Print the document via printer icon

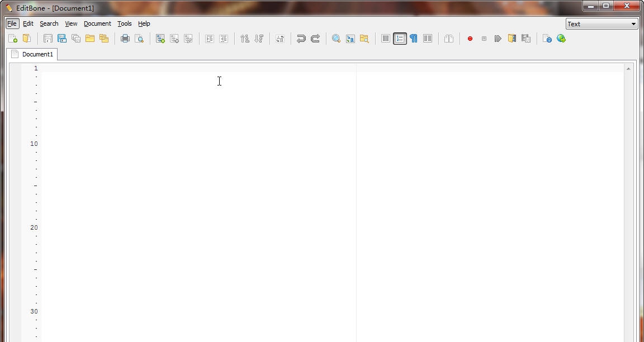click(x=125, y=39)
